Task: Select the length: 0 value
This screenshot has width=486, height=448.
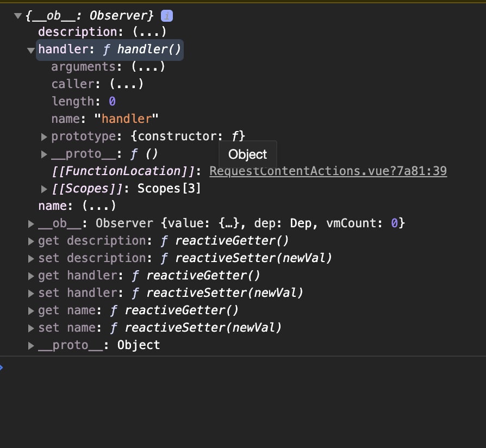Action: coord(112,101)
